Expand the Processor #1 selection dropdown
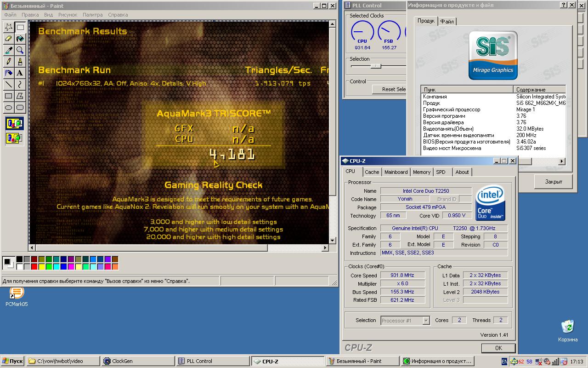Screen dimensions: 588x368 426,321
